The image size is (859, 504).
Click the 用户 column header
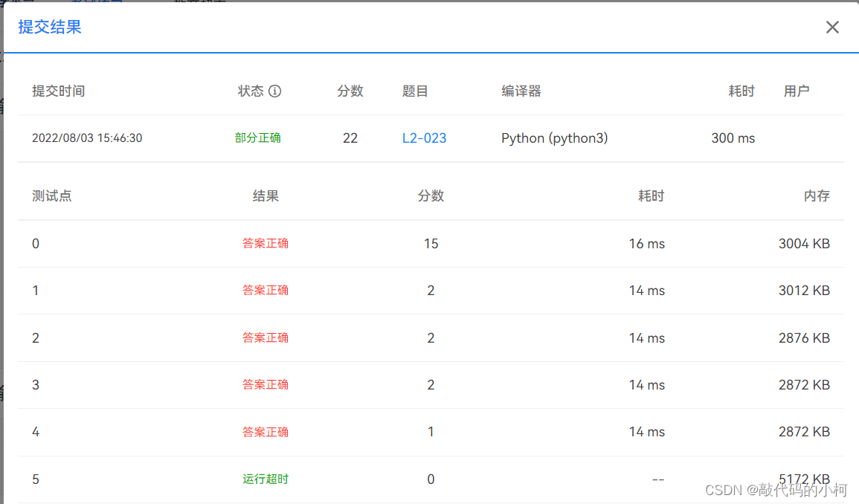click(797, 91)
